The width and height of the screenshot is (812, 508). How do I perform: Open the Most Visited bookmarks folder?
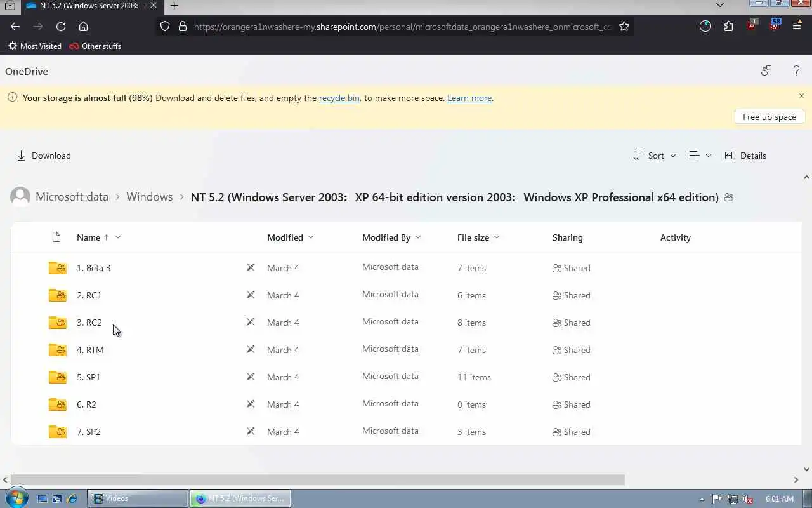[35, 46]
